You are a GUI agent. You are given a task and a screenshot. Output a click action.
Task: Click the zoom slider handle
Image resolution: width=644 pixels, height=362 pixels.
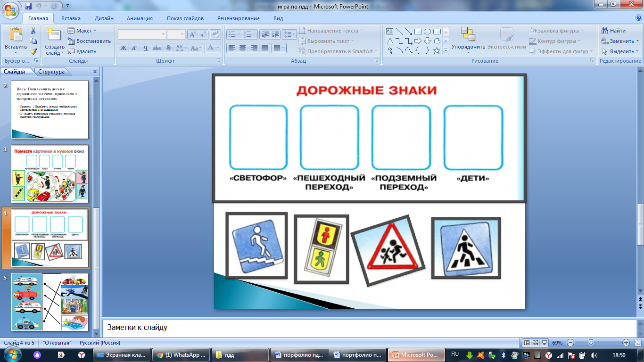tap(591, 343)
